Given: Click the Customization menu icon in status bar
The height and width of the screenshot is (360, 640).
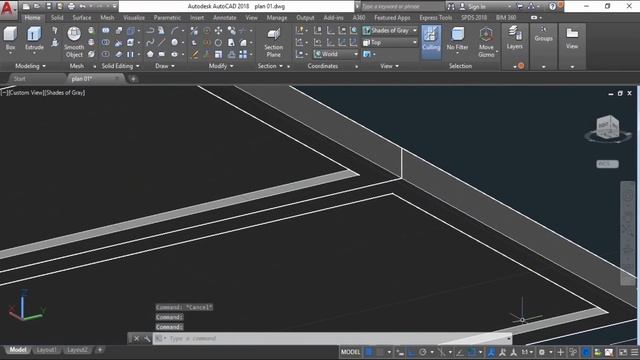Looking at the screenshot, I should [x=635, y=352].
